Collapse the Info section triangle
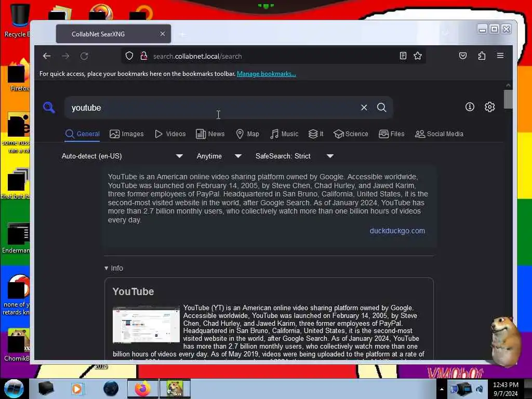The width and height of the screenshot is (532, 399). [x=106, y=268]
